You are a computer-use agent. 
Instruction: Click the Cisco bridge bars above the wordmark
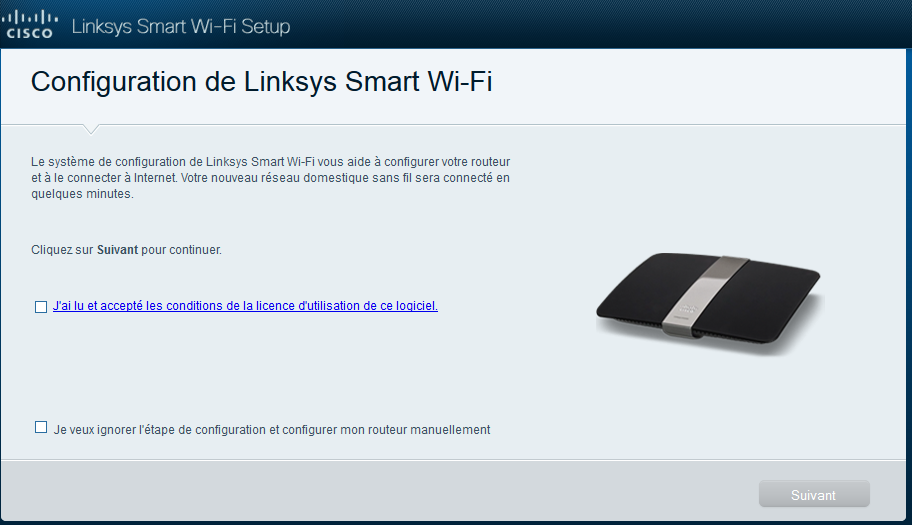(x=29, y=17)
